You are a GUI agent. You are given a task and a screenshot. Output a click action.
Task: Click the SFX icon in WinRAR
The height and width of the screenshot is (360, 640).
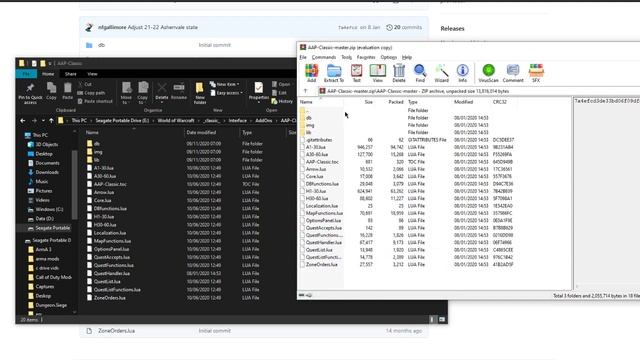[536, 73]
